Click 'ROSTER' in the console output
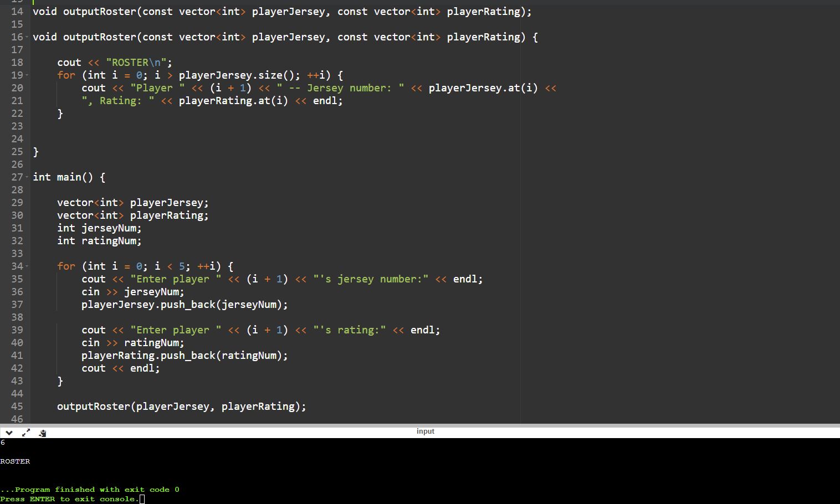Viewport: 840px width, 504px height. pos(15,461)
